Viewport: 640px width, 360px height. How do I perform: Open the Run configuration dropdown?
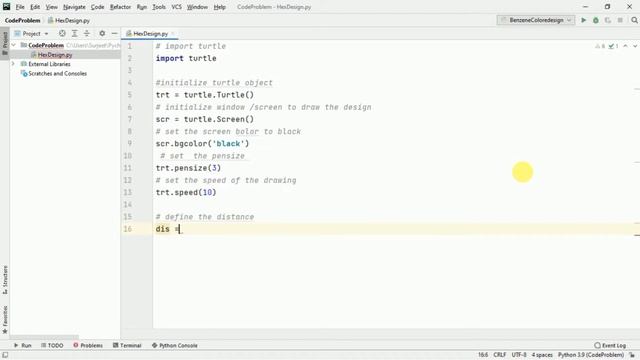[536, 20]
